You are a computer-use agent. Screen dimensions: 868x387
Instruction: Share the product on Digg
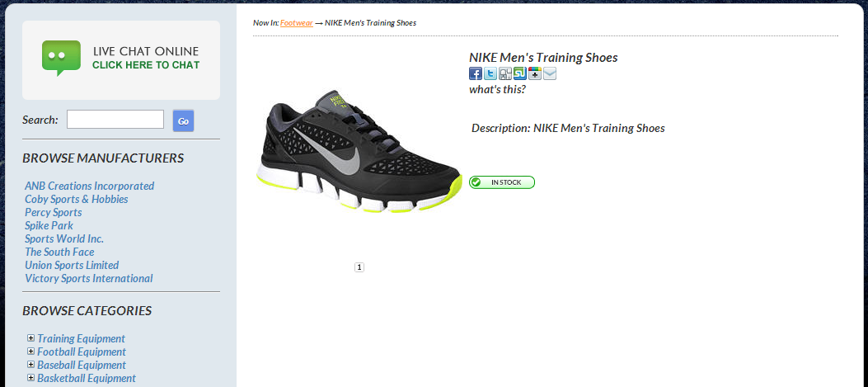tap(504, 73)
